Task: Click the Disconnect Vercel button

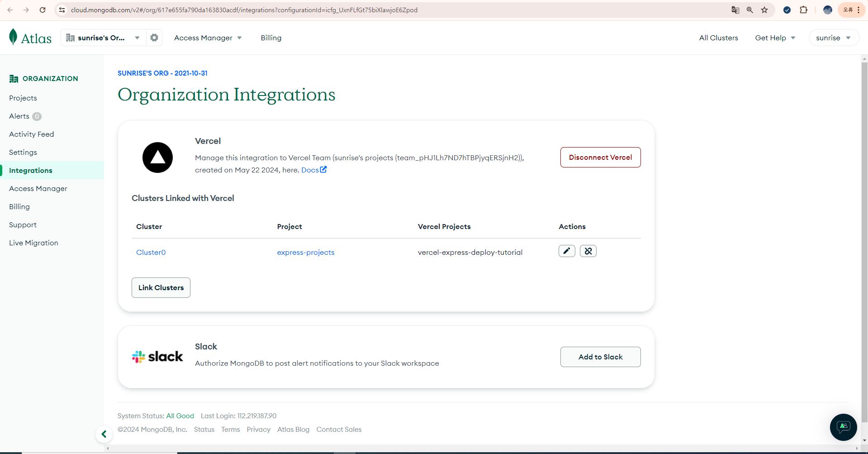Action: point(600,157)
